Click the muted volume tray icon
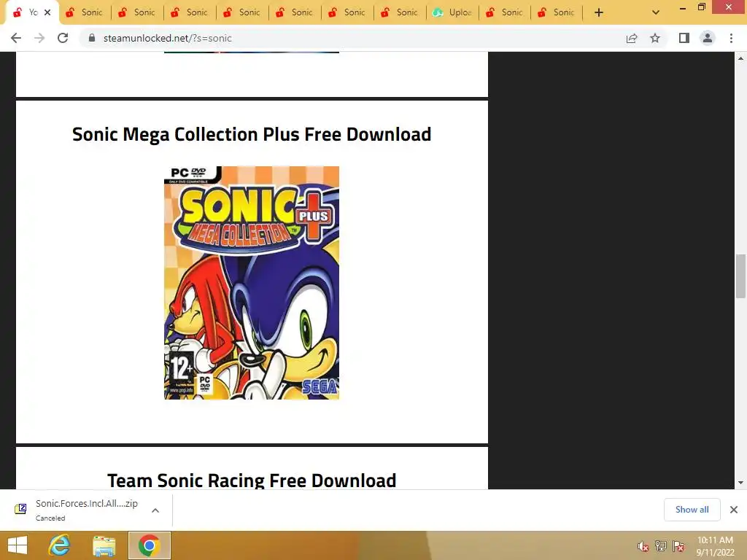This screenshot has width=747, height=560. 643,546
